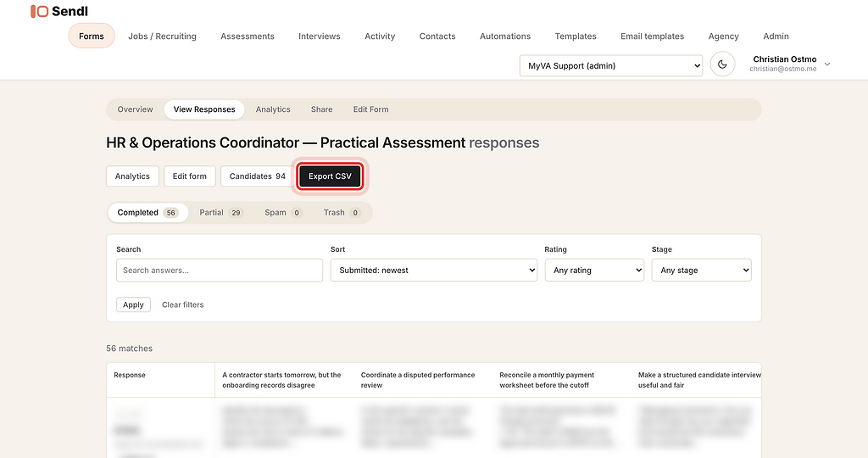Open Templates in the top navigation
868x458 pixels.
(x=576, y=36)
